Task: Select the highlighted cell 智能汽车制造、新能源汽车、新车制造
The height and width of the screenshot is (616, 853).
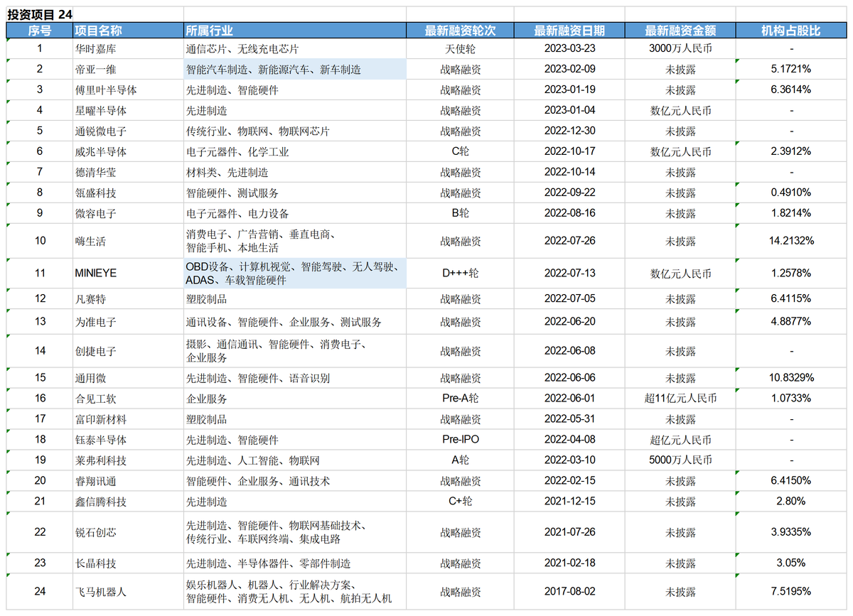Action: 294,70
